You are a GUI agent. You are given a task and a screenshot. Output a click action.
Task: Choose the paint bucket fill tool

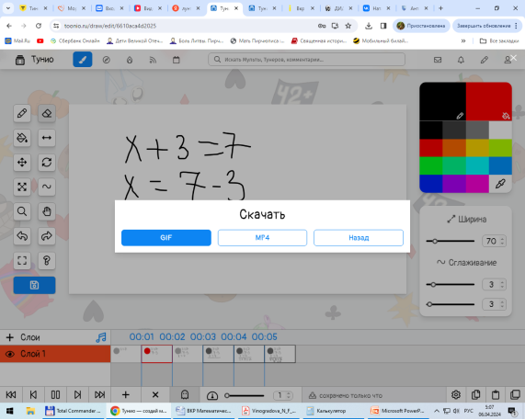coord(22,138)
